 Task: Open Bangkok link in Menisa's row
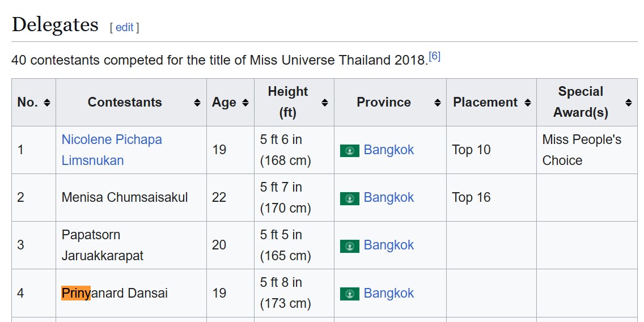(388, 198)
